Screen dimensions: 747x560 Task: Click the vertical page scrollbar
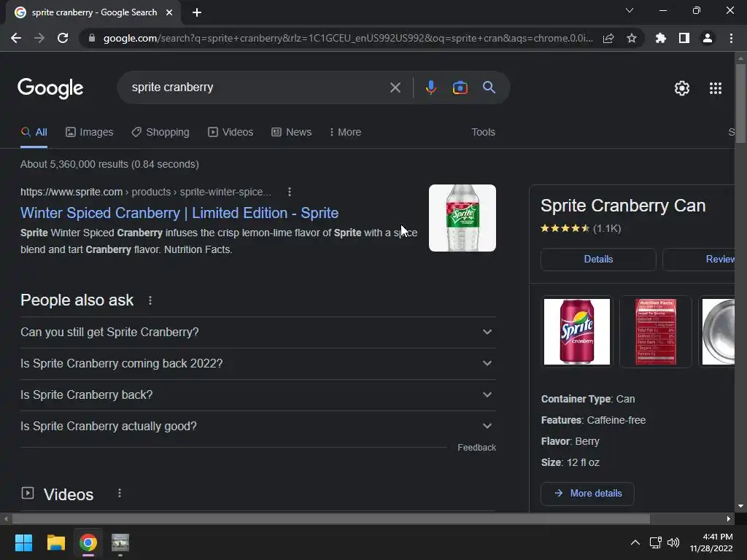740,104
